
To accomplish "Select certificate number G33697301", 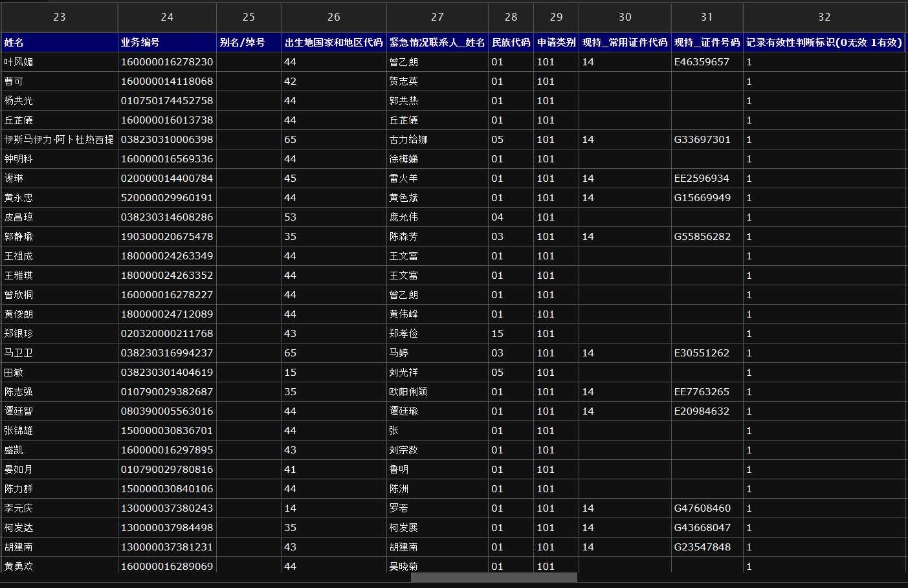I will (x=707, y=140).
